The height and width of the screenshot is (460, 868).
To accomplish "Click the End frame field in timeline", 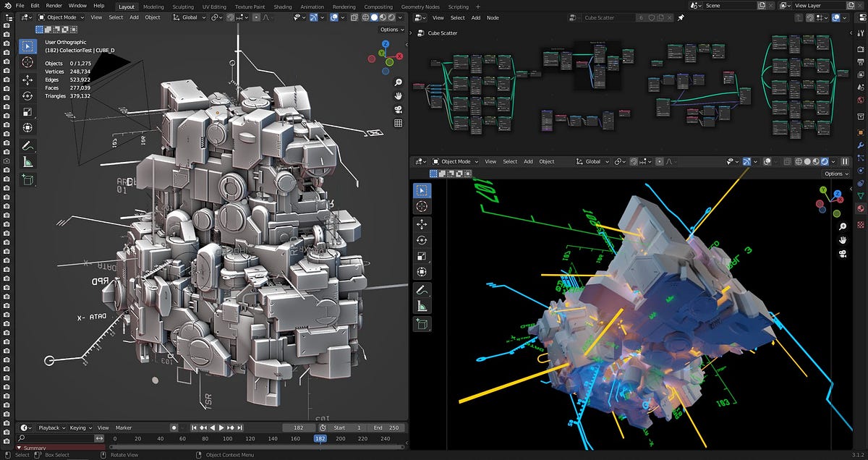I will [x=387, y=427].
